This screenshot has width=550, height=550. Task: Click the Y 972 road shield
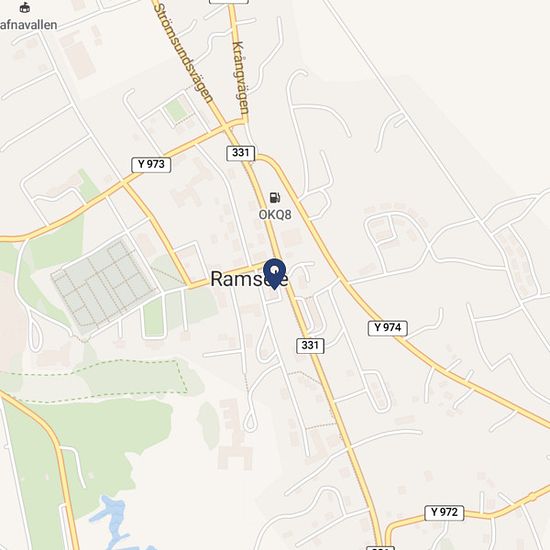(x=444, y=513)
